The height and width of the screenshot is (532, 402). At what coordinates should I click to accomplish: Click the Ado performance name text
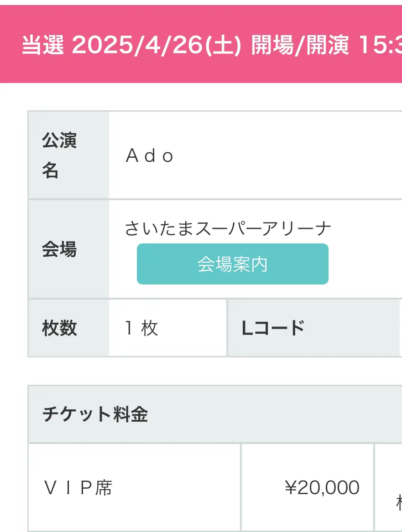[x=150, y=156]
